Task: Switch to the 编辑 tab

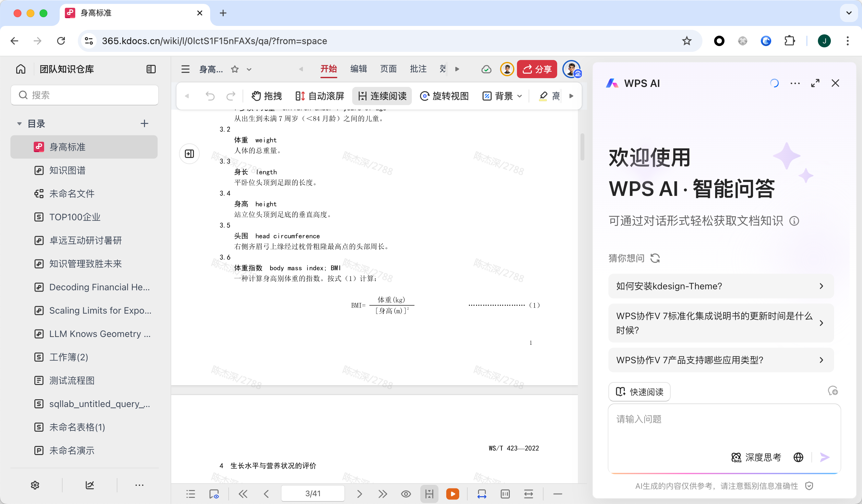Action: pyautogui.click(x=358, y=69)
